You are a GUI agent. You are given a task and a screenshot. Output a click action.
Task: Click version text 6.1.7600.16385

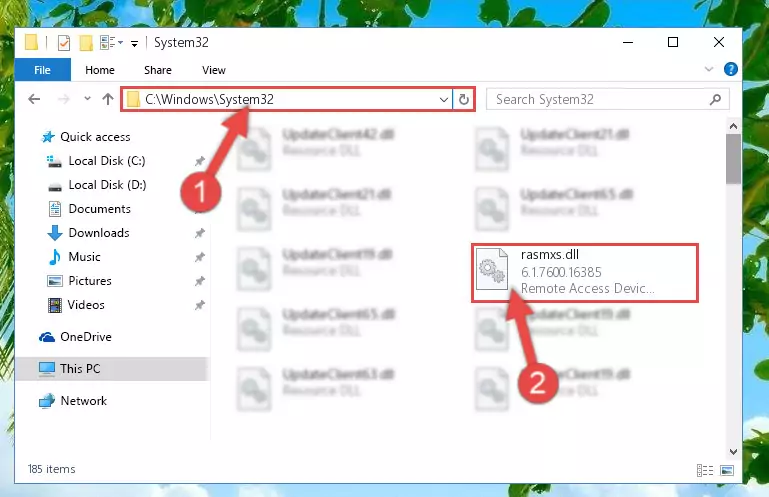click(x=561, y=272)
